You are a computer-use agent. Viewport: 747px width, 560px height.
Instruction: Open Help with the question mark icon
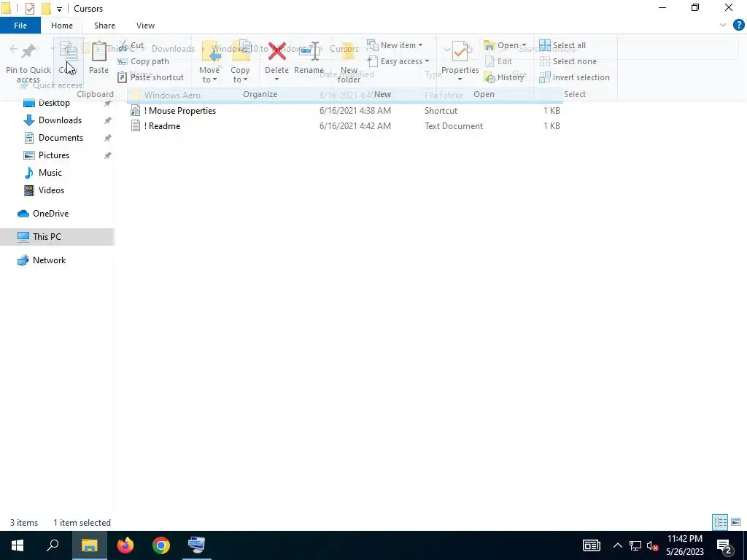pos(738,26)
